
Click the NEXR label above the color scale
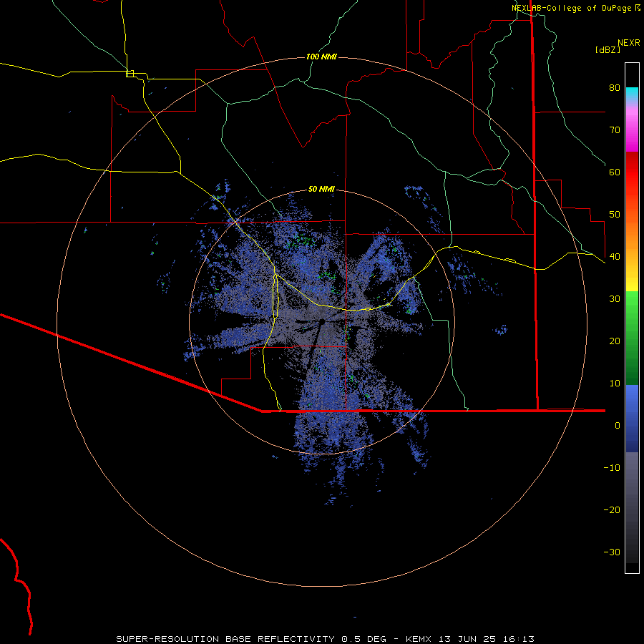click(629, 43)
